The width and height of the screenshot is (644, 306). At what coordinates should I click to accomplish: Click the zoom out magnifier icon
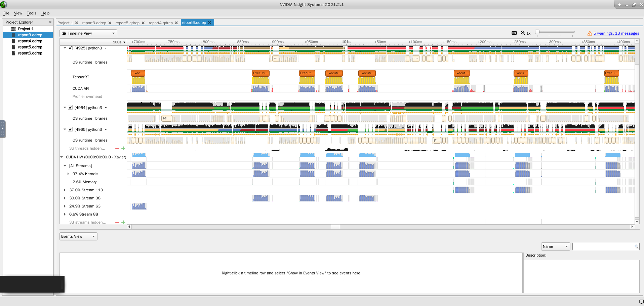(x=523, y=33)
